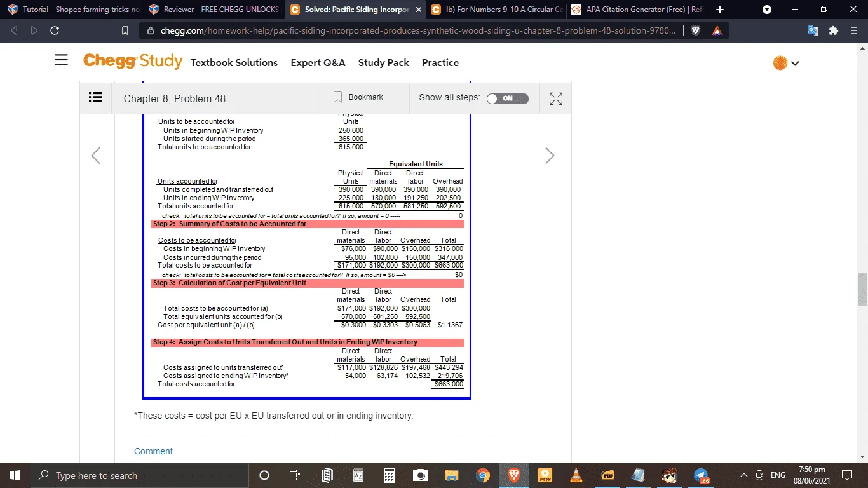Switch to the Reviewer FREE CHEGG UNLOCKS tab
The width and height of the screenshot is (868, 488).
pos(214,10)
